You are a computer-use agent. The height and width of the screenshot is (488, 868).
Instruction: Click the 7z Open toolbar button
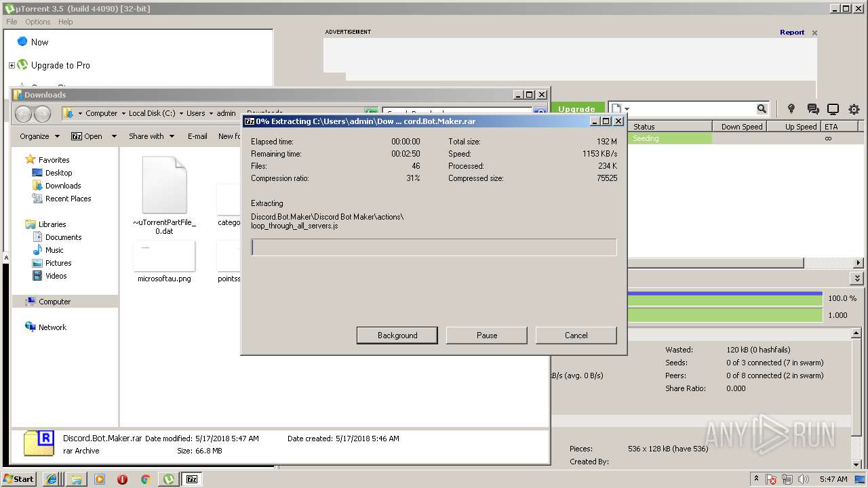(87, 136)
